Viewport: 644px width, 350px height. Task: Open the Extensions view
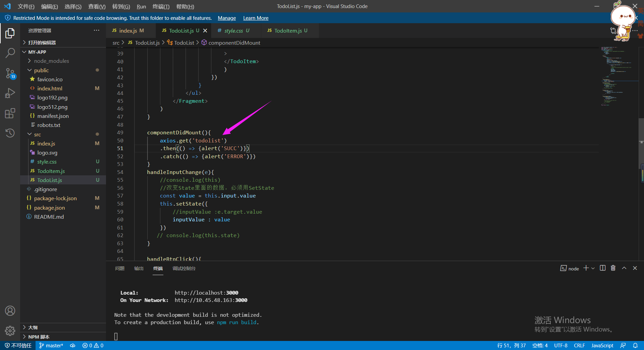tap(10, 113)
